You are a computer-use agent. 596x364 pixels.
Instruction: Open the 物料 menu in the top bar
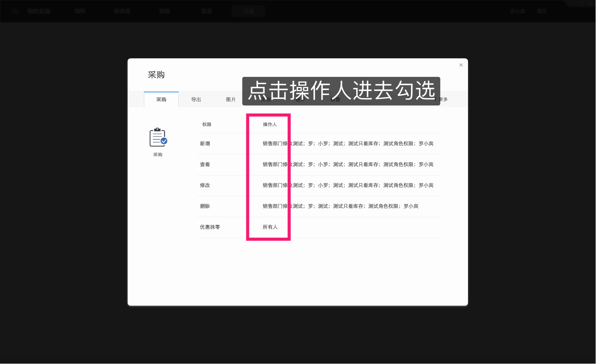(x=80, y=11)
